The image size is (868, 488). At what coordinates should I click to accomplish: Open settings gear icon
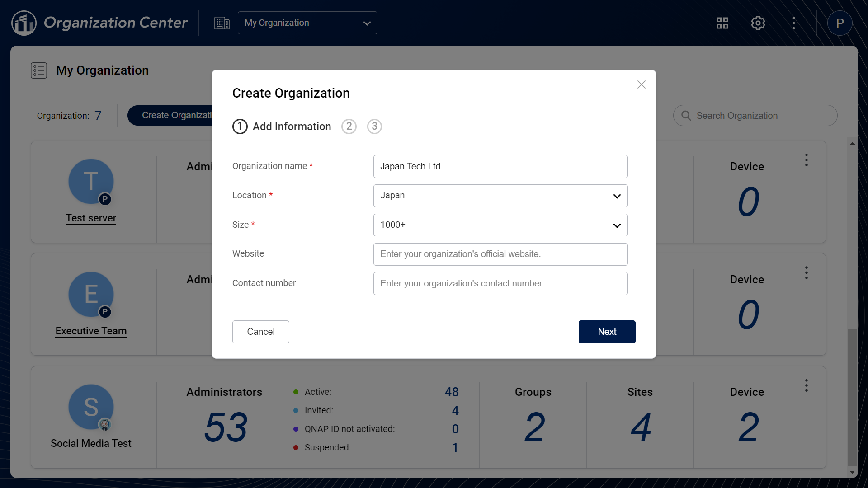coord(758,23)
